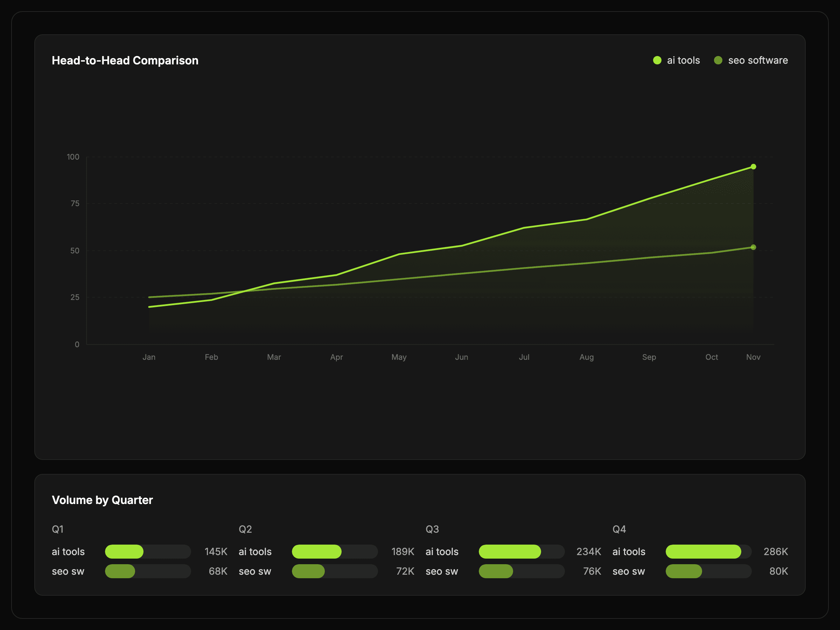
Task: Click the Jan x-axis label
Action: pyautogui.click(x=149, y=357)
